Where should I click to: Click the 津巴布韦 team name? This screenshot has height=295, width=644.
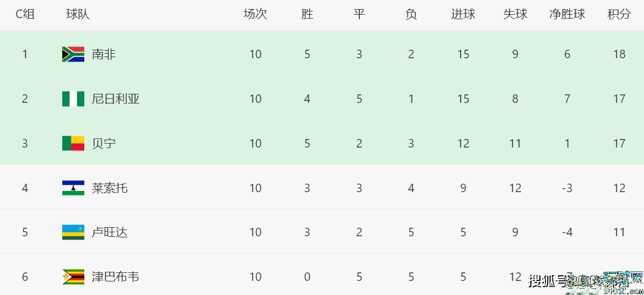tap(115, 277)
